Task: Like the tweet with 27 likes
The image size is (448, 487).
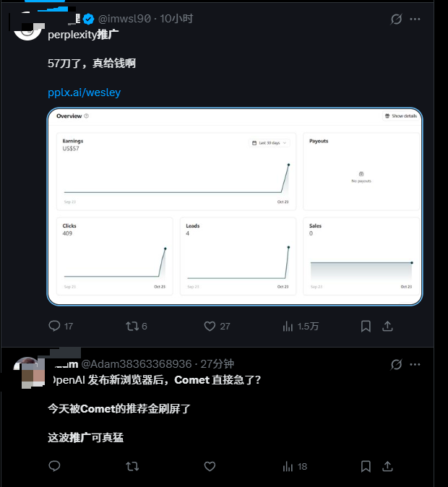Action: coord(210,326)
